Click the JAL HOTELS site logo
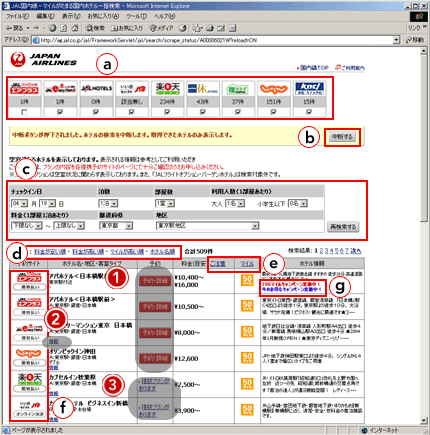430x435 pixels. (x=96, y=89)
